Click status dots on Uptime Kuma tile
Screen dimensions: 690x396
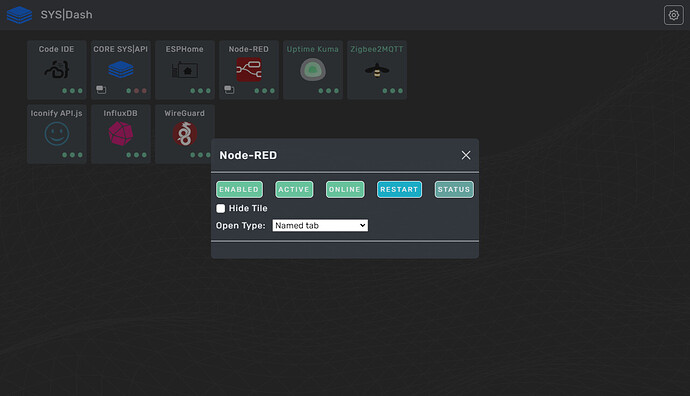click(328, 91)
